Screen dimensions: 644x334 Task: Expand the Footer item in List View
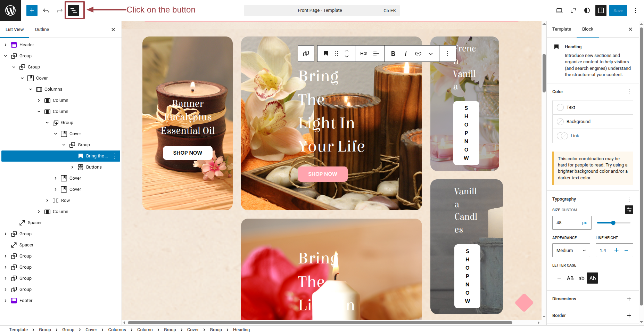pos(6,301)
